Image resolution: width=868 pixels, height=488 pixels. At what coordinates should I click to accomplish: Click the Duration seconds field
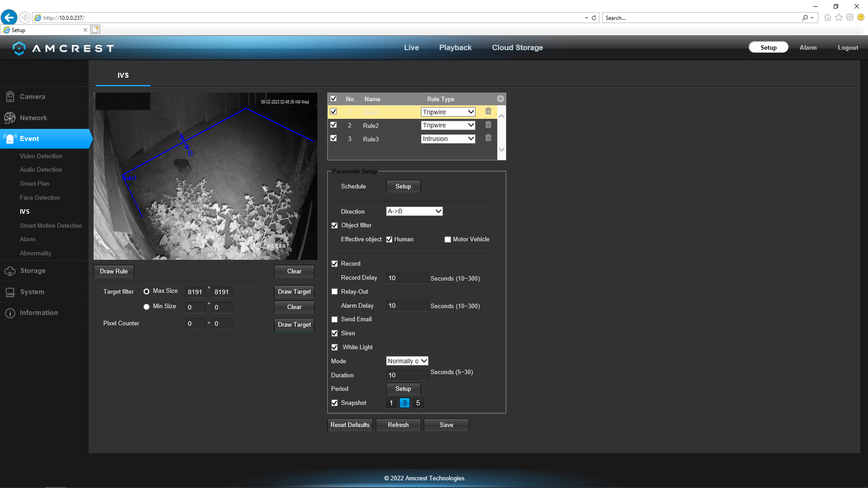[407, 375]
